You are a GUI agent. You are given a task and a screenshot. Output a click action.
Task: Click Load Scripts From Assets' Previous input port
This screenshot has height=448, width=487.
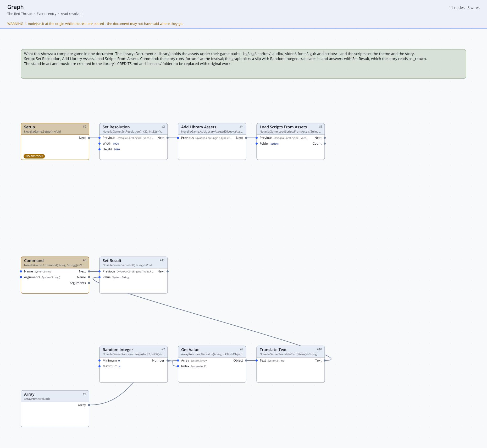tap(257, 138)
